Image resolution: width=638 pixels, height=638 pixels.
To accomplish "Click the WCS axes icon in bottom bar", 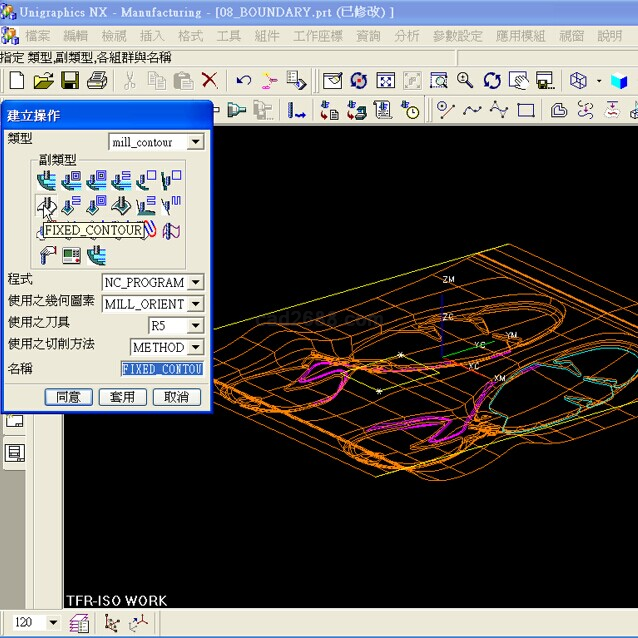I will (x=139, y=623).
